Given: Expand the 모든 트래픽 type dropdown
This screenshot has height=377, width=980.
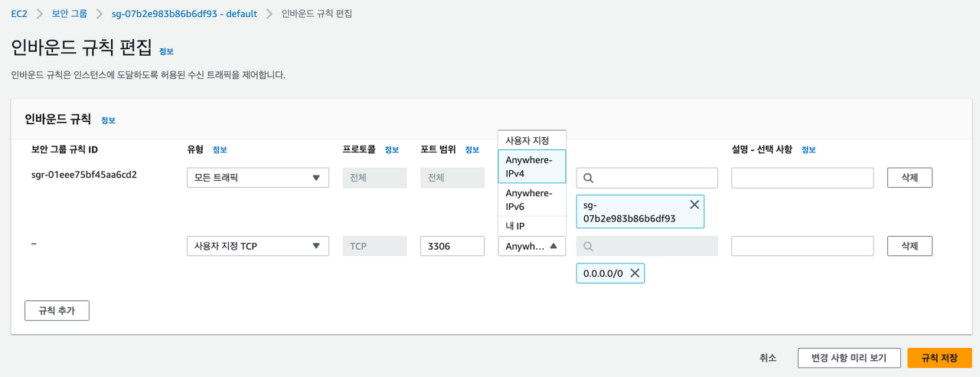Looking at the screenshot, I should click(x=258, y=178).
